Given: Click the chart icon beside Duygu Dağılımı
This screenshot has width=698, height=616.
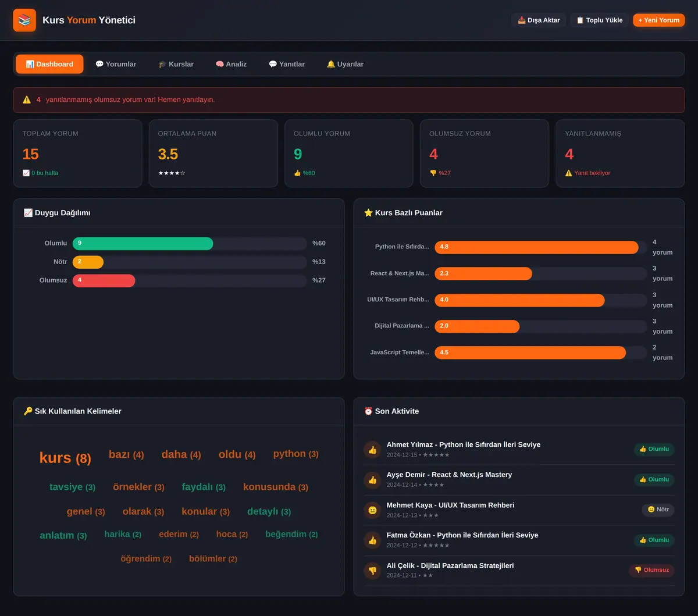Looking at the screenshot, I should [x=28, y=213].
